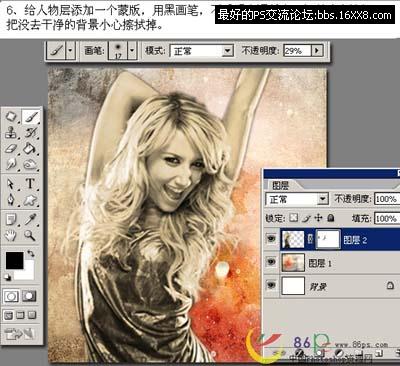Select the Brush tool in toolbox

[31, 117]
